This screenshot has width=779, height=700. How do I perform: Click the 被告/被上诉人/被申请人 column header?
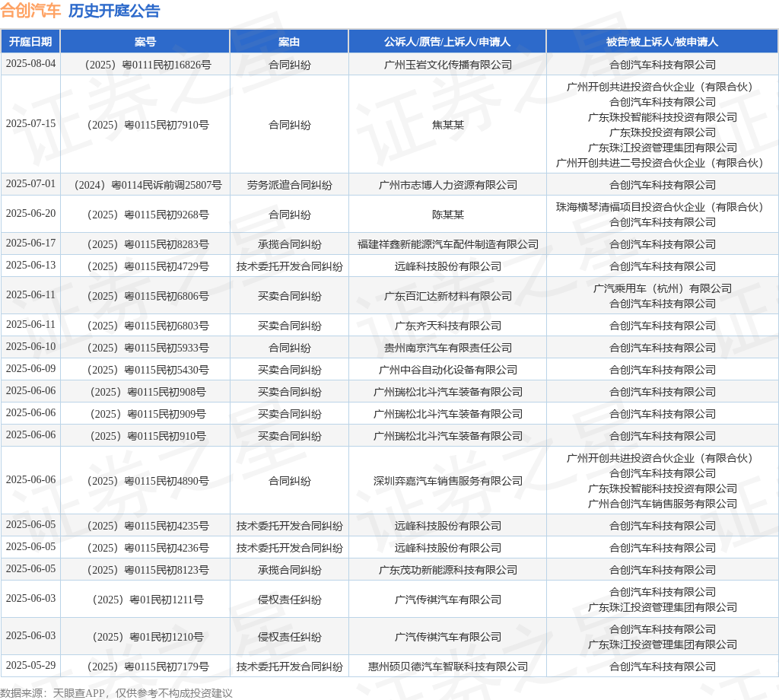(x=663, y=42)
